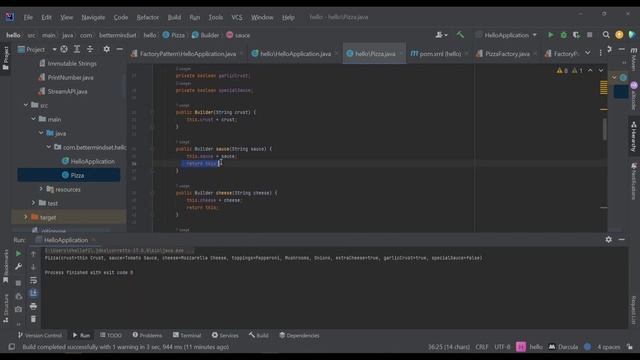
Task: Toggle scroll to end in Run console
Action: pyautogui.click(x=33, y=293)
